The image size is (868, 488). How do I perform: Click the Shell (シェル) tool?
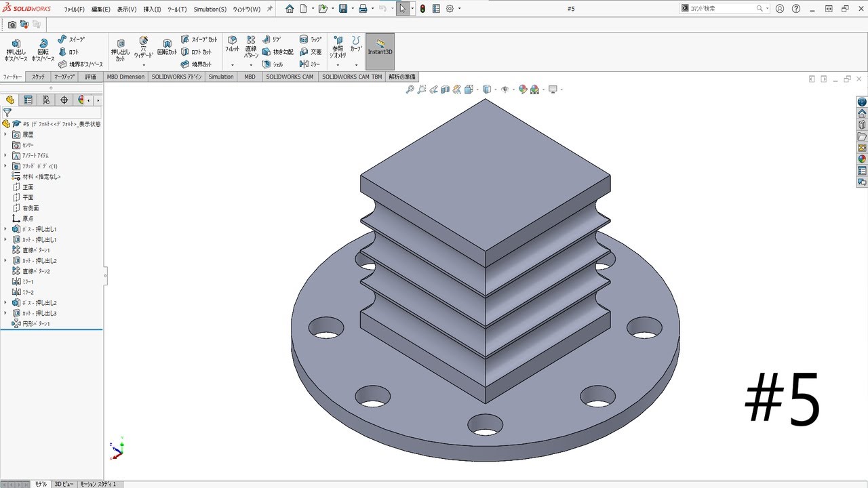pyautogui.click(x=273, y=64)
